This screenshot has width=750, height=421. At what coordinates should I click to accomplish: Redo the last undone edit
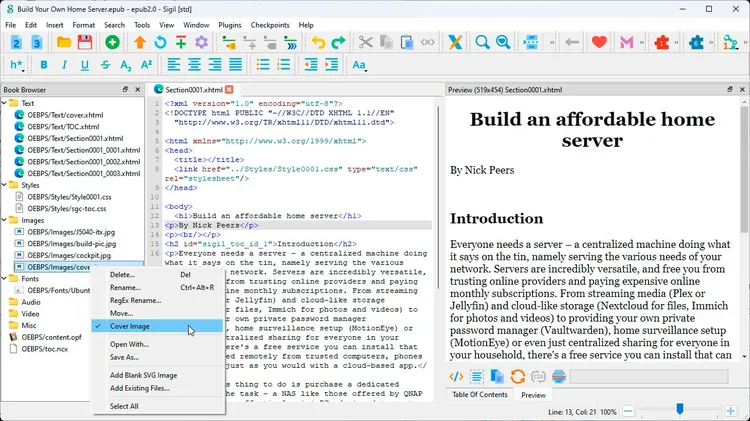(338, 43)
